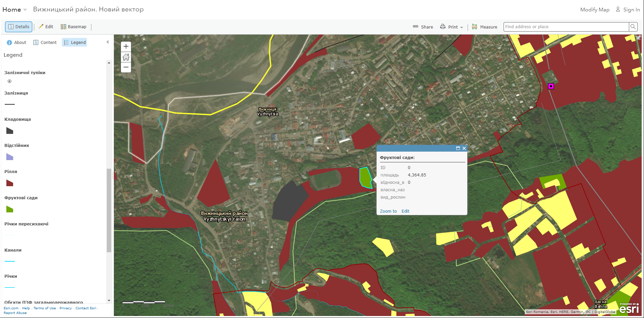644x318 pixels.
Task: Click the Zoom to link in popup
Action: [x=388, y=211]
